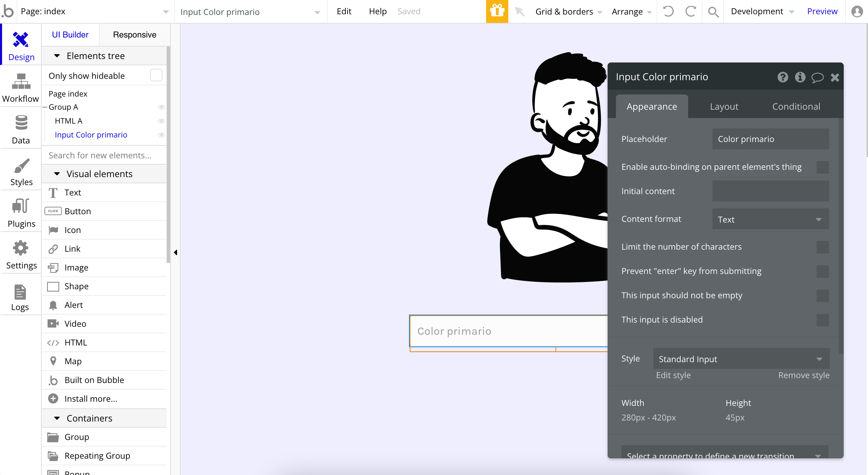Open the Content format dropdown
The width and height of the screenshot is (868, 475).
tap(770, 219)
